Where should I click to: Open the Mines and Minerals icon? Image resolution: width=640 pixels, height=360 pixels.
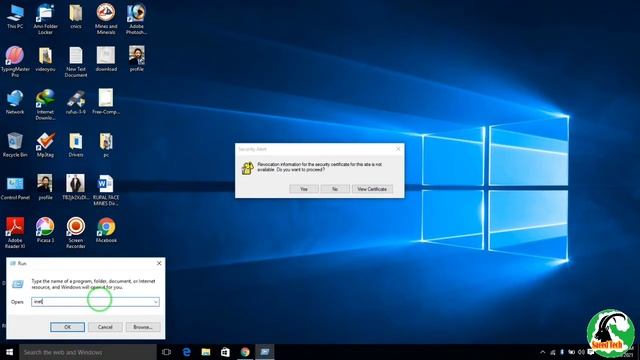coord(106,19)
